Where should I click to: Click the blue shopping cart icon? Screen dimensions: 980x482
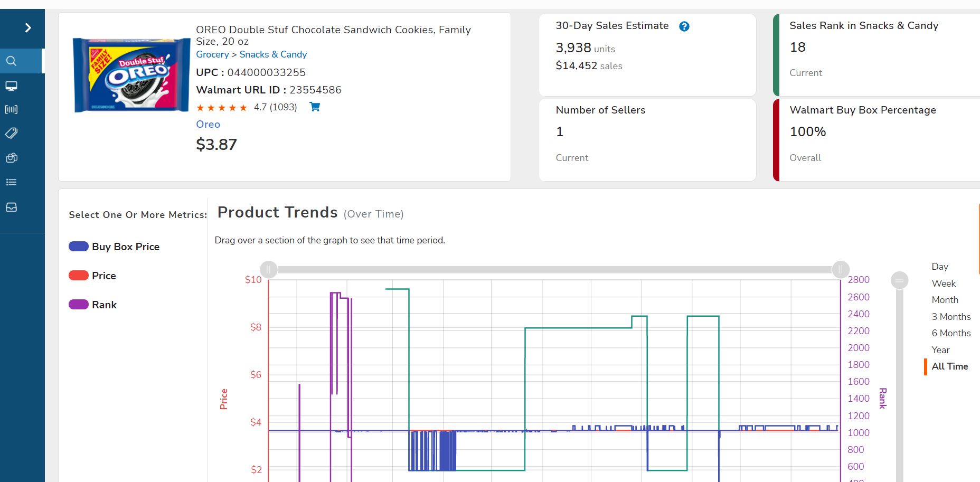point(315,107)
